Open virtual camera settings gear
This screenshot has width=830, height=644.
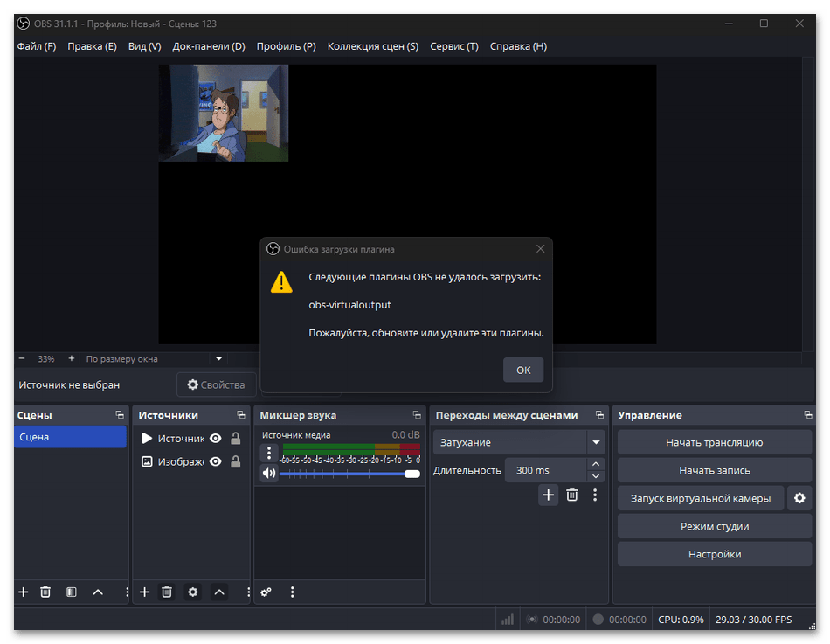coord(799,497)
